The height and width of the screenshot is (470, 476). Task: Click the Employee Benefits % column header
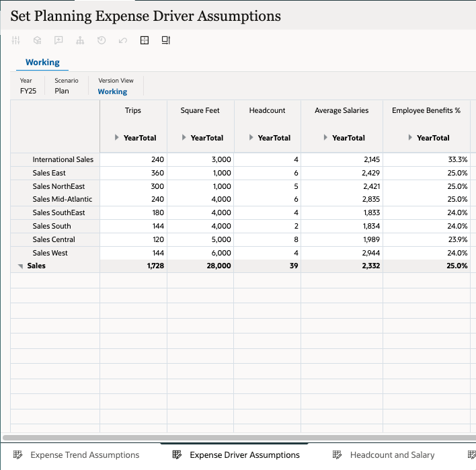pos(426,110)
